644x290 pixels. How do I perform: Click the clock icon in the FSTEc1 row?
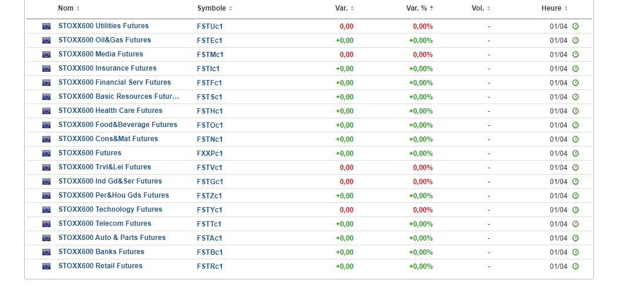(x=576, y=41)
